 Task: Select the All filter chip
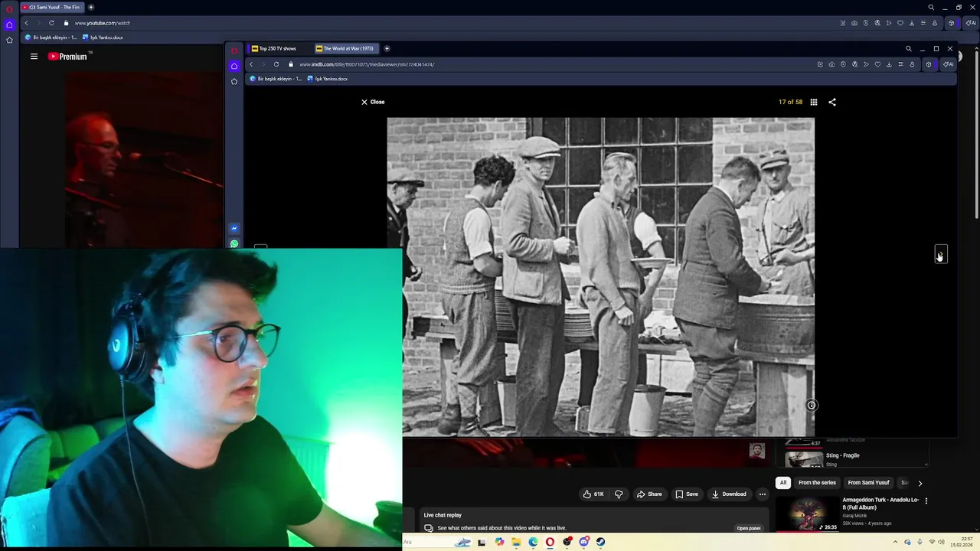[782, 483]
